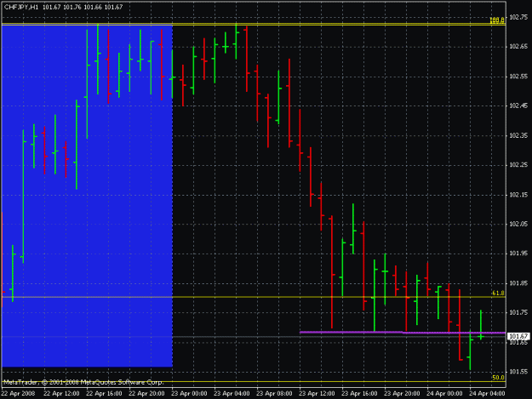This screenshot has height=399, width=532.
Task: Click the 102.05 price axis label
Action: pyautogui.click(x=518, y=224)
